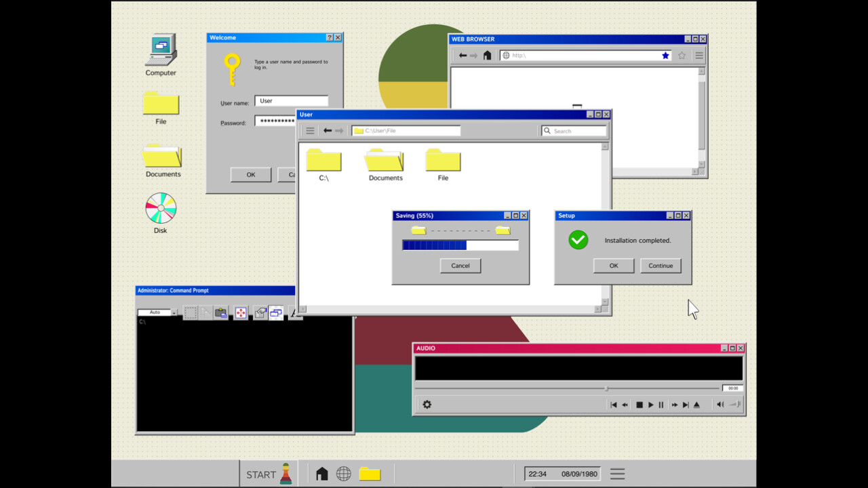Bookmark the page using the blue star
Viewport: 868px width, 488px height.
point(665,55)
